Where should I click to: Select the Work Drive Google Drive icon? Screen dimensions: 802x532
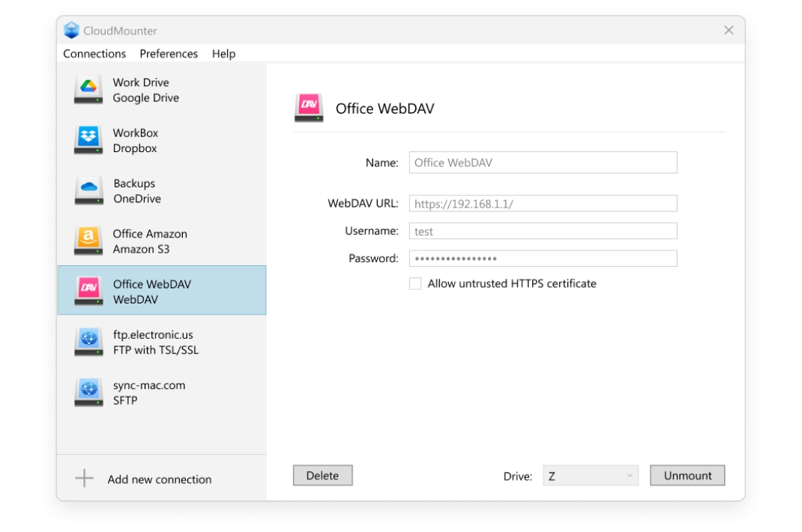coord(88,89)
